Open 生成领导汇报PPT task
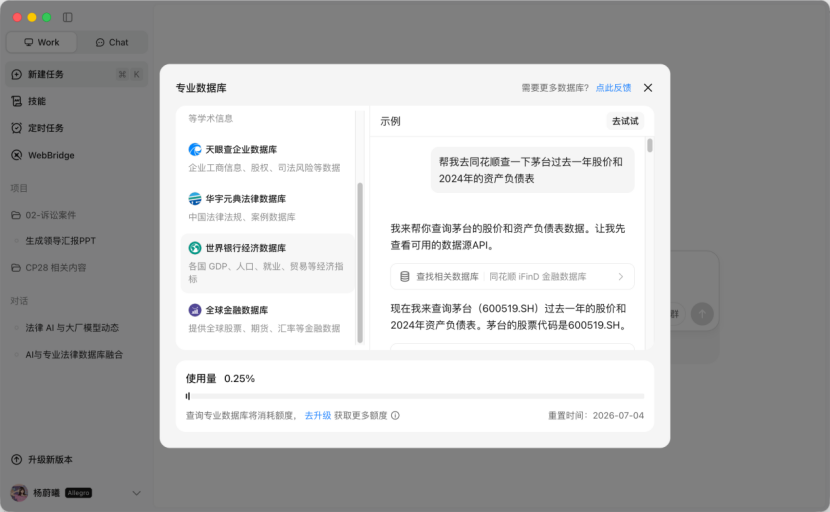 (60, 241)
